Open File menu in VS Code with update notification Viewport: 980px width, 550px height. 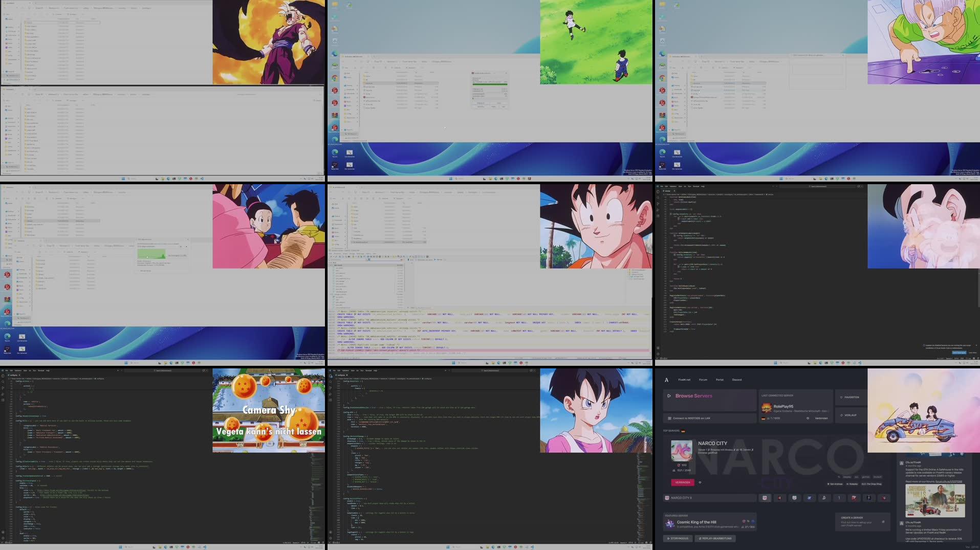click(x=662, y=186)
